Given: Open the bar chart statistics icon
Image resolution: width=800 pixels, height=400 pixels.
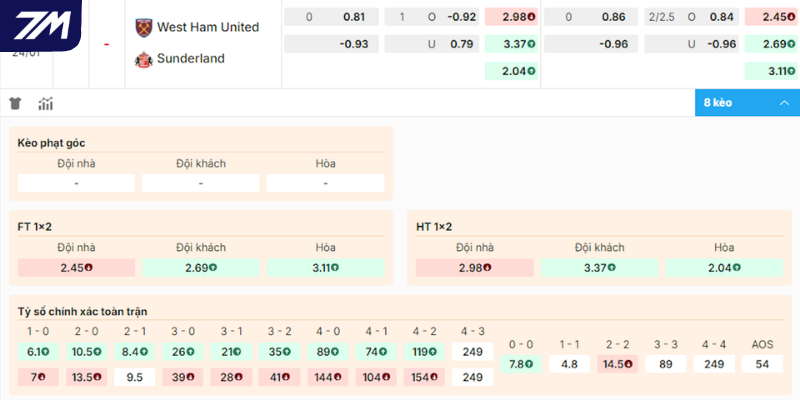Looking at the screenshot, I should click(x=45, y=103).
